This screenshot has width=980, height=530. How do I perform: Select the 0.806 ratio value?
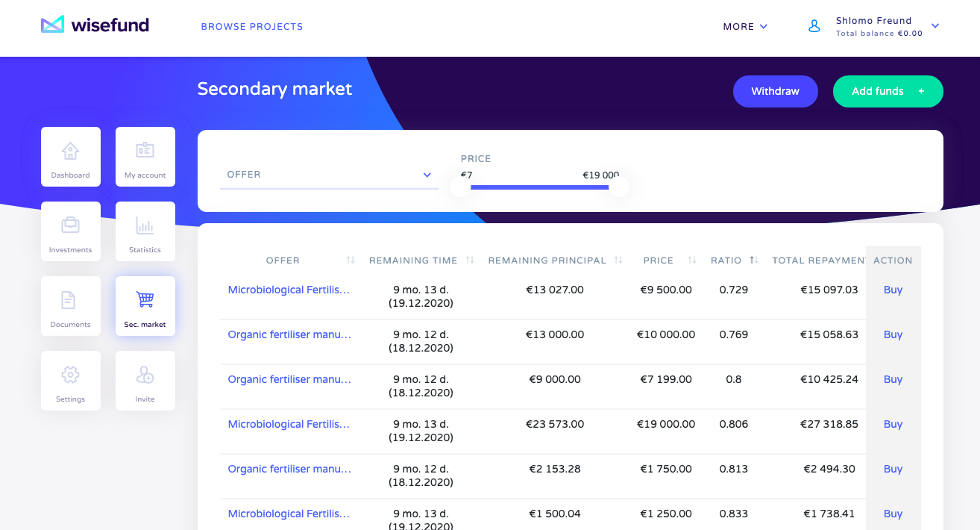point(734,424)
